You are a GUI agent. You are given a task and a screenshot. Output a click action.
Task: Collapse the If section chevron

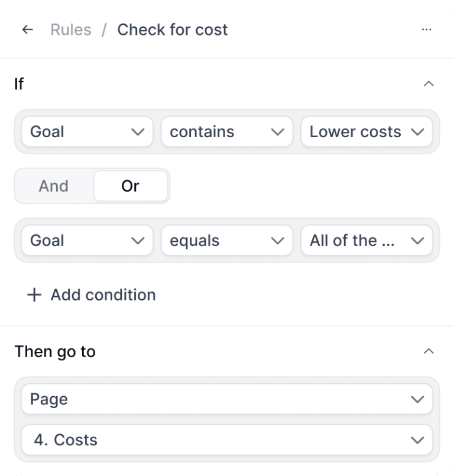coord(429,83)
